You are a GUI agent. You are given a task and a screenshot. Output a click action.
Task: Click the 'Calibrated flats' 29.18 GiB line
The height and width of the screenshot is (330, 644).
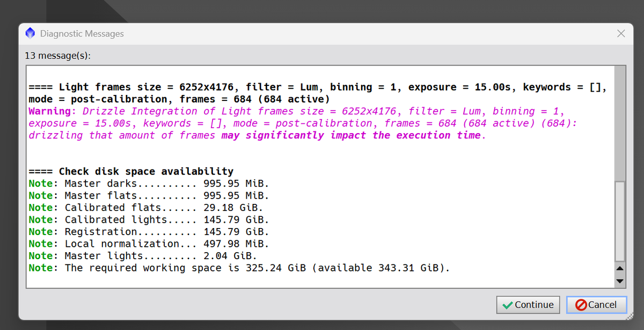click(x=146, y=208)
